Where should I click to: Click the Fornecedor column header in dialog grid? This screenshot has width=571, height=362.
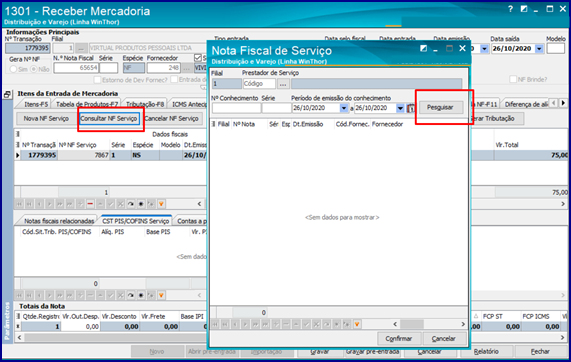(x=387, y=124)
